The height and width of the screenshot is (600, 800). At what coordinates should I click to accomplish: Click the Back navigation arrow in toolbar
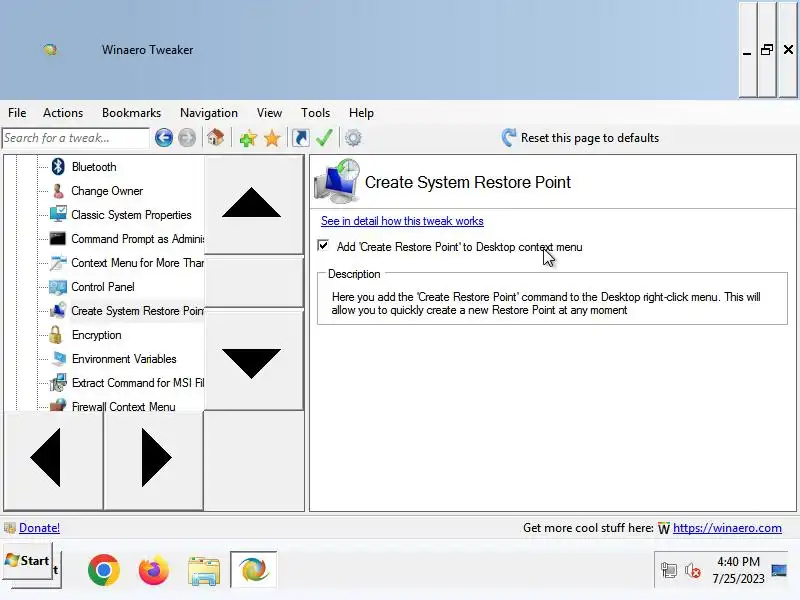coord(164,138)
